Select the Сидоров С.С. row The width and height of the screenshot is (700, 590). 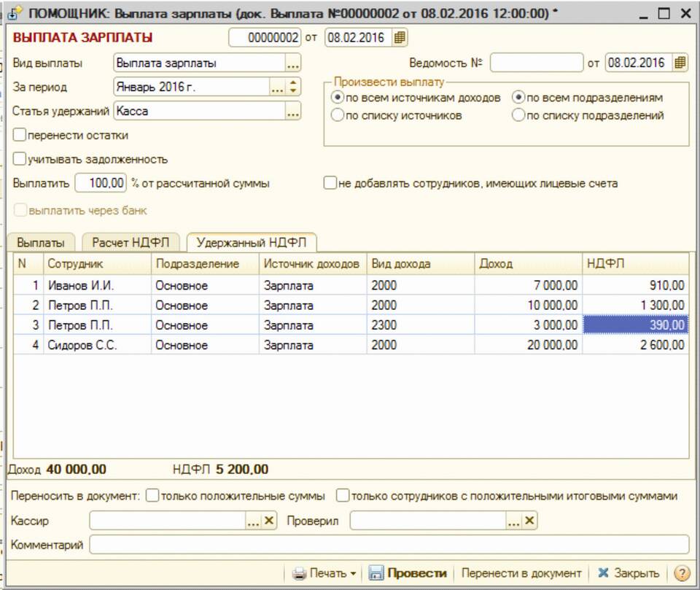pos(351,345)
